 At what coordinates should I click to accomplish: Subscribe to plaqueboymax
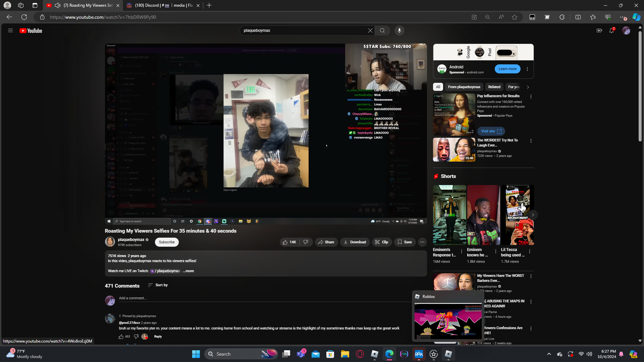[x=167, y=242]
